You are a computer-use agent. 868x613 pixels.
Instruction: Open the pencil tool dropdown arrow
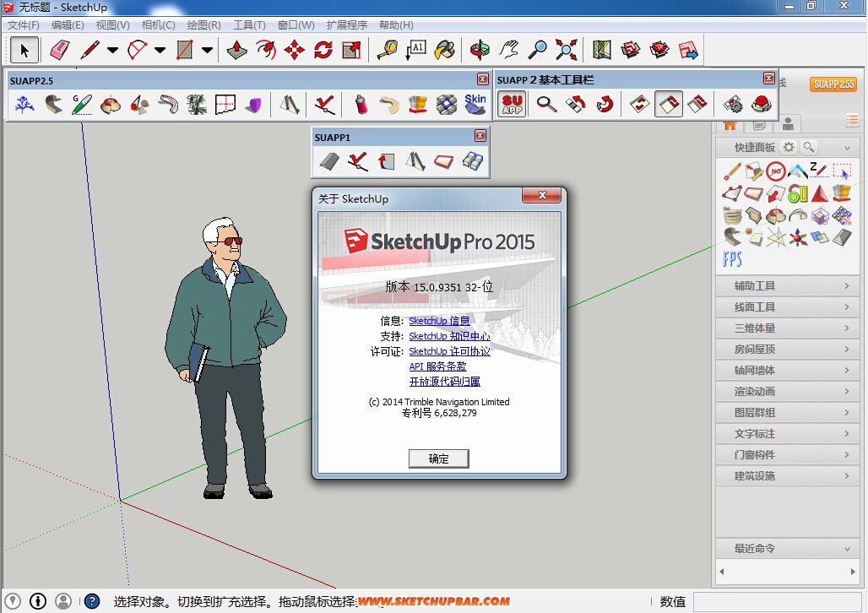(112, 50)
